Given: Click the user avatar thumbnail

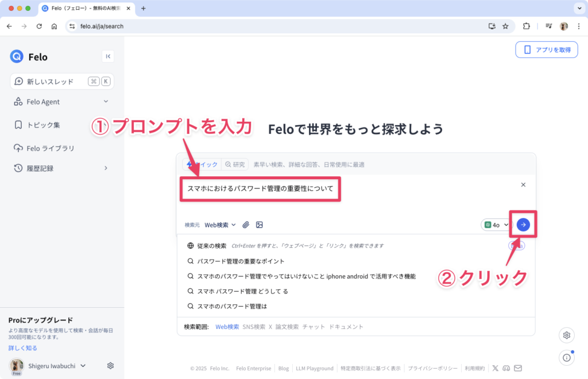Looking at the screenshot, I should (x=17, y=365).
